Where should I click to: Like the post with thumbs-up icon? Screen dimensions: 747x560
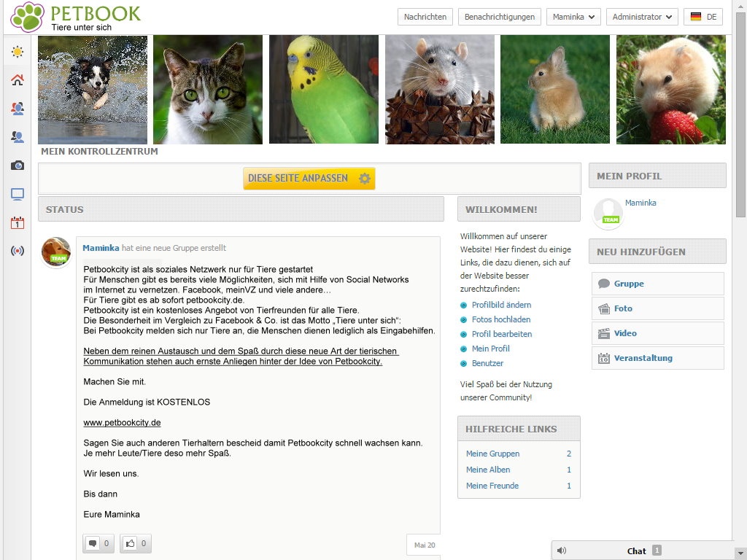136,543
